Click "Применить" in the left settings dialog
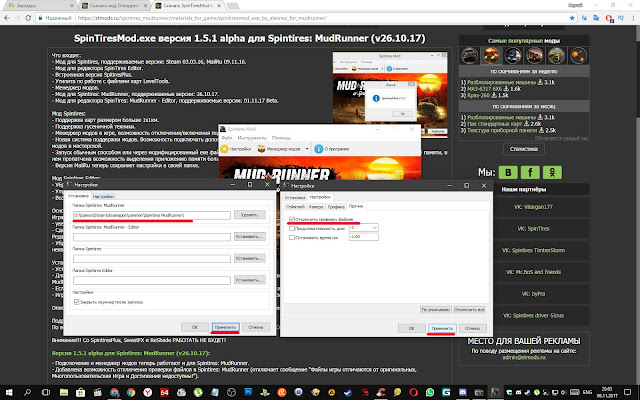 tap(225, 327)
